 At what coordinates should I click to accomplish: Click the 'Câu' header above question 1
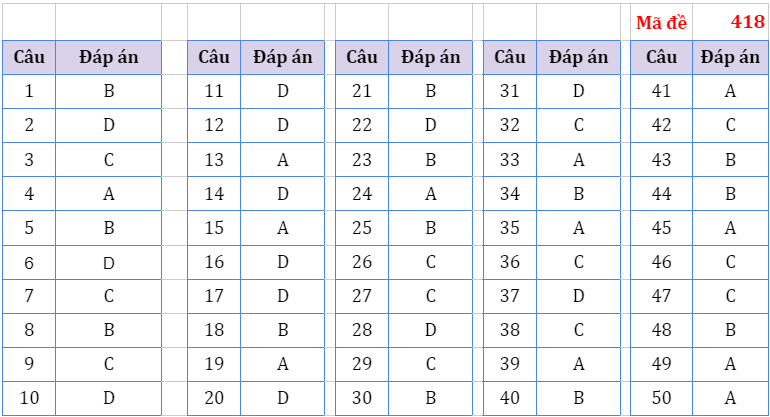(29, 57)
